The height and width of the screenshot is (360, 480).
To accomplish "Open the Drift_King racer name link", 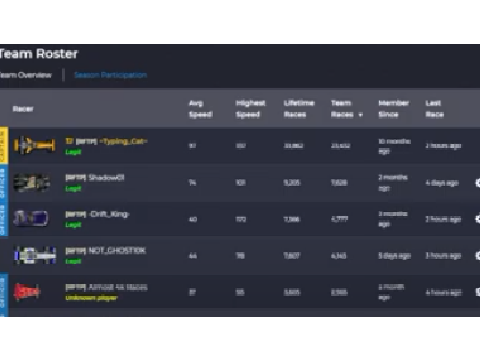I will pos(97,214).
